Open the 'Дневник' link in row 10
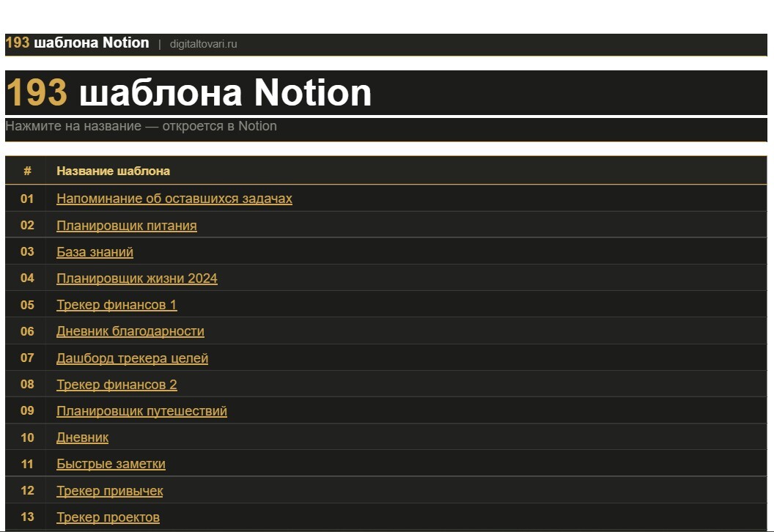Viewport: 774px width, 532px height. [82, 437]
